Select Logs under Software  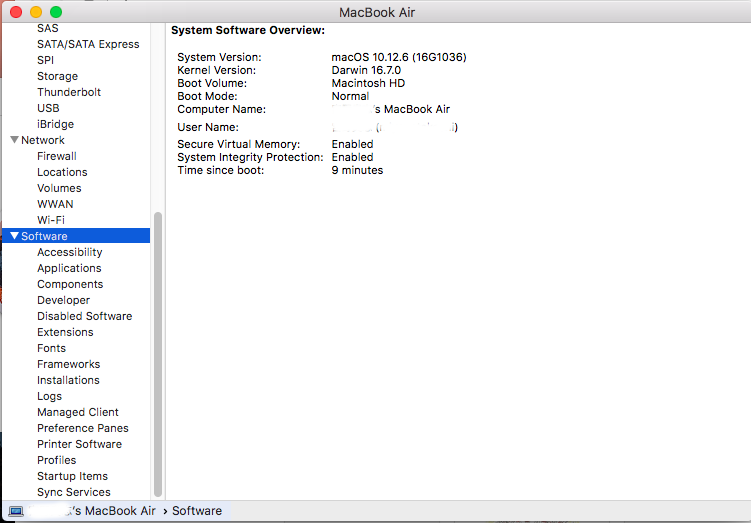(x=49, y=396)
